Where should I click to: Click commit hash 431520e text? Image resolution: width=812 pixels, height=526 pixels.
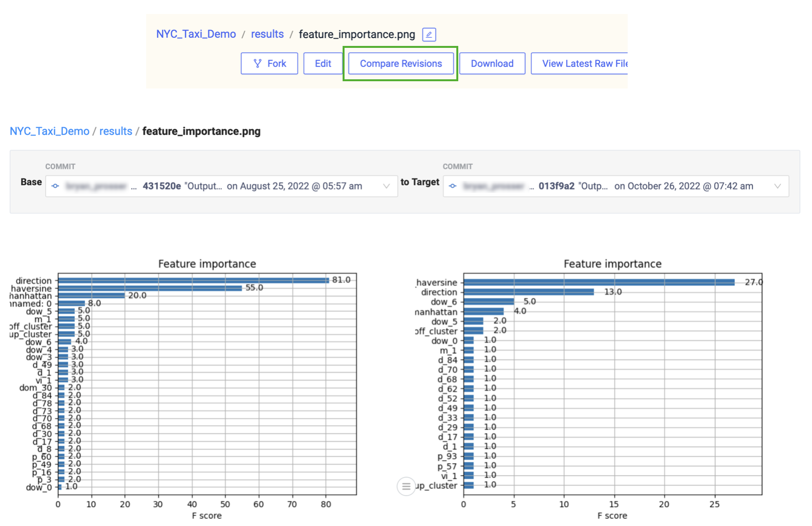point(162,186)
